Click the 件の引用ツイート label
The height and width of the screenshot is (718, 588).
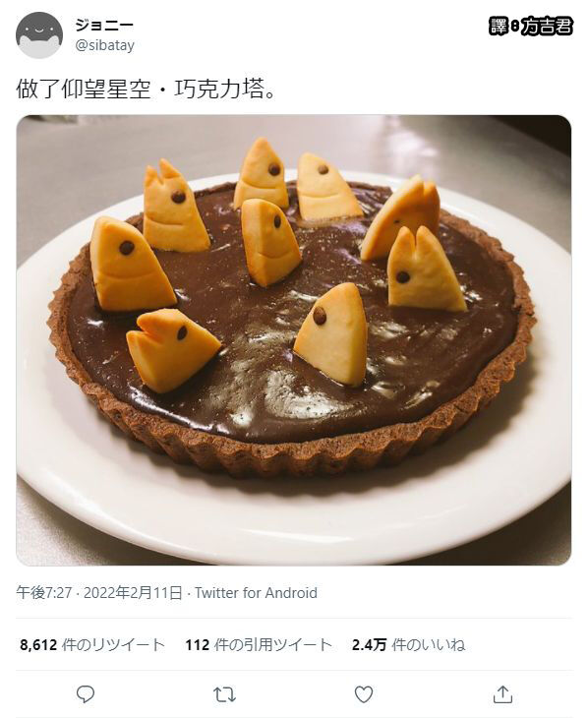(x=273, y=645)
